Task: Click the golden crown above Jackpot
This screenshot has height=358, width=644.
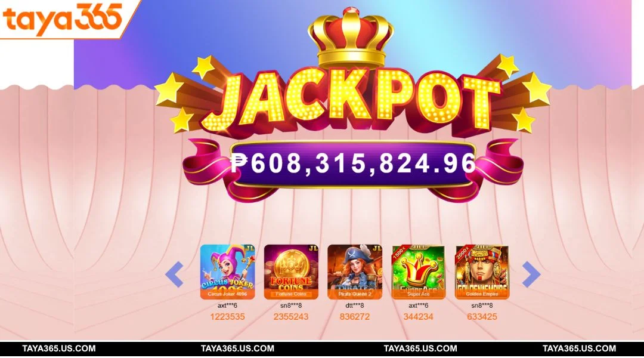Action: (x=351, y=37)
